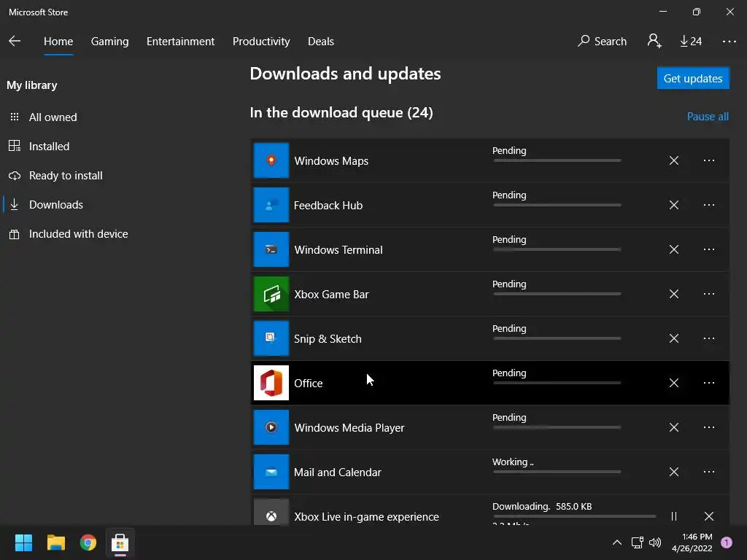Click the Windows Maps app icon
The height and width of the screenshot is (560, 747).
tap(271, 160)
